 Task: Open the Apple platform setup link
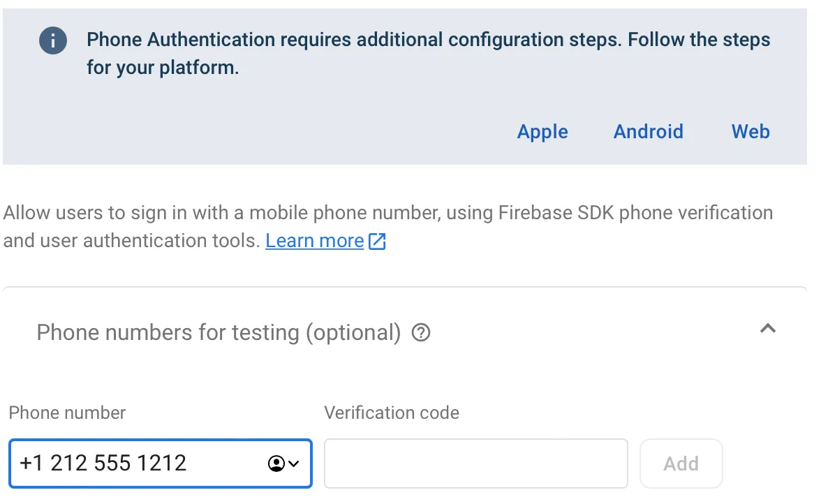point(542,132)
